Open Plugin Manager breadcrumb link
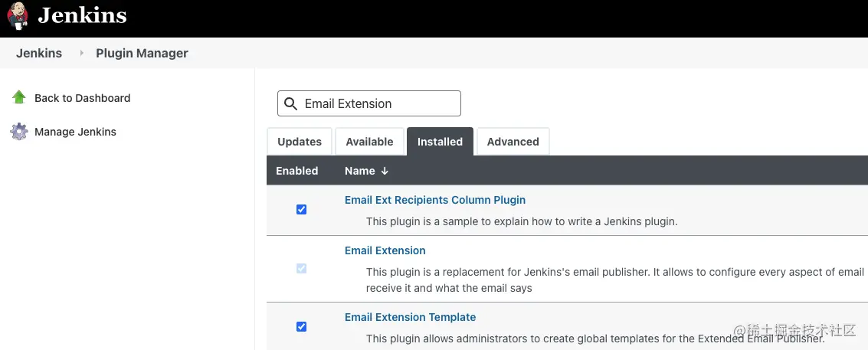The height and width of the screenshot is (350, 868). [142, 53]
